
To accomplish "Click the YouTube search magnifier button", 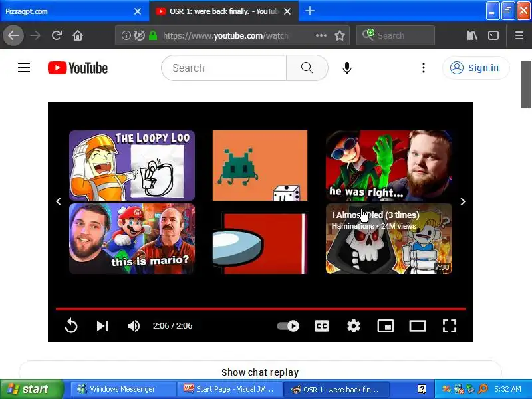I will pos(307,68).
